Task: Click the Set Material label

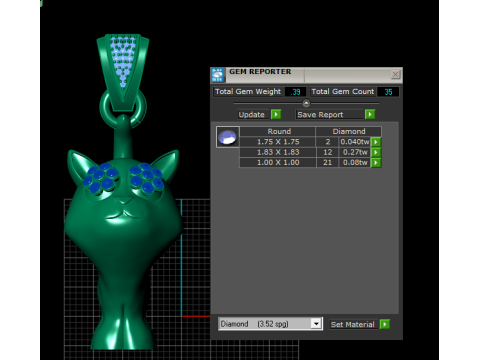Action: point(352,324)
